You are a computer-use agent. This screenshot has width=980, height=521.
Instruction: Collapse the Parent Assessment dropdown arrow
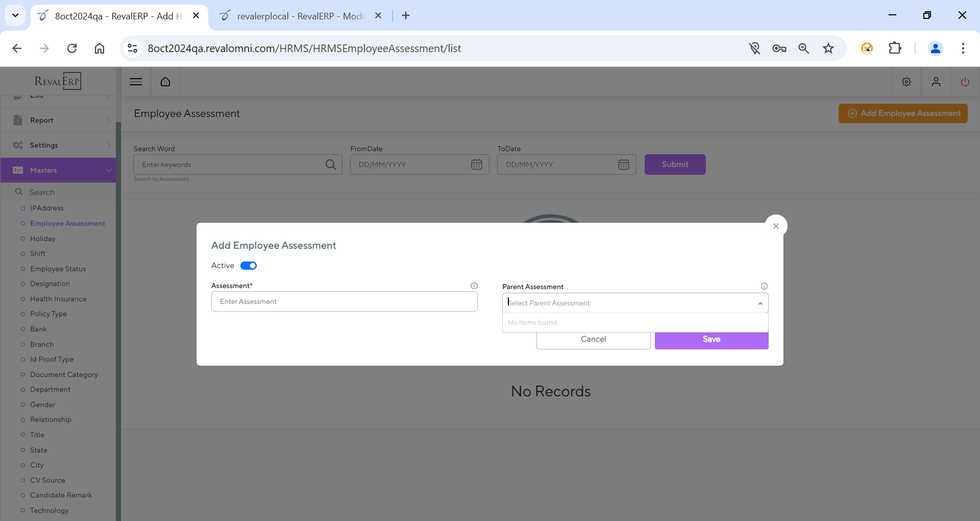[760, 303]
